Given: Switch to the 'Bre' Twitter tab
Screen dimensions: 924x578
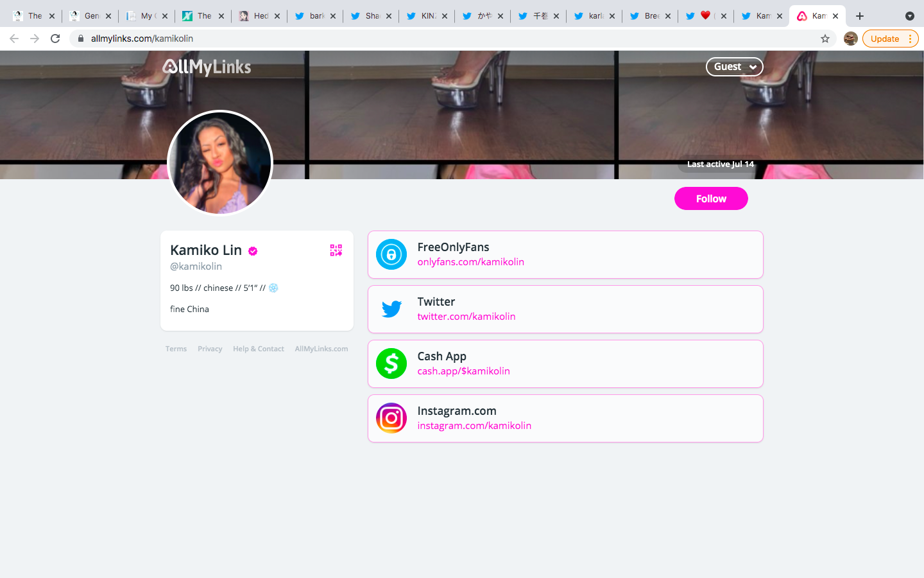Looking at the screenshot, I should point(649,16).
